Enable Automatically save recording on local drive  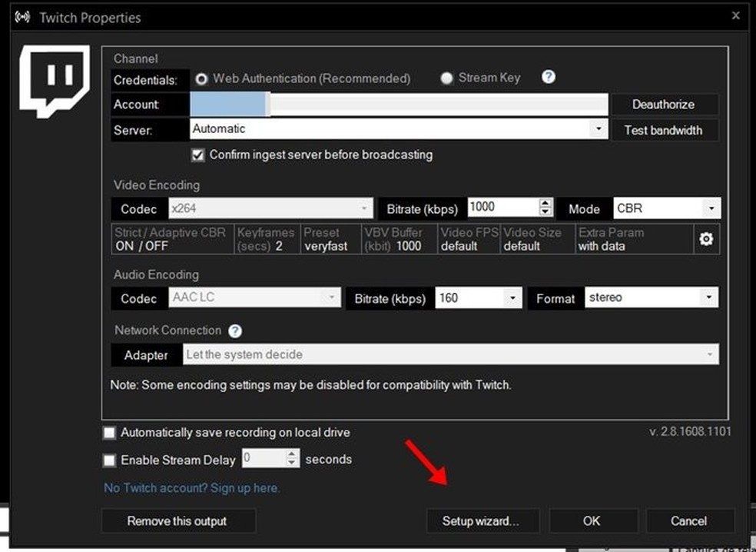pyautogui.click(x=109, y=432)
